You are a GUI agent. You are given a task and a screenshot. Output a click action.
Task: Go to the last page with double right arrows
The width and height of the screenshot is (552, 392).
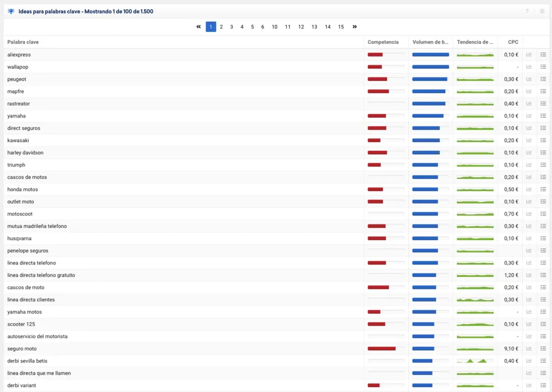[355, 27]
